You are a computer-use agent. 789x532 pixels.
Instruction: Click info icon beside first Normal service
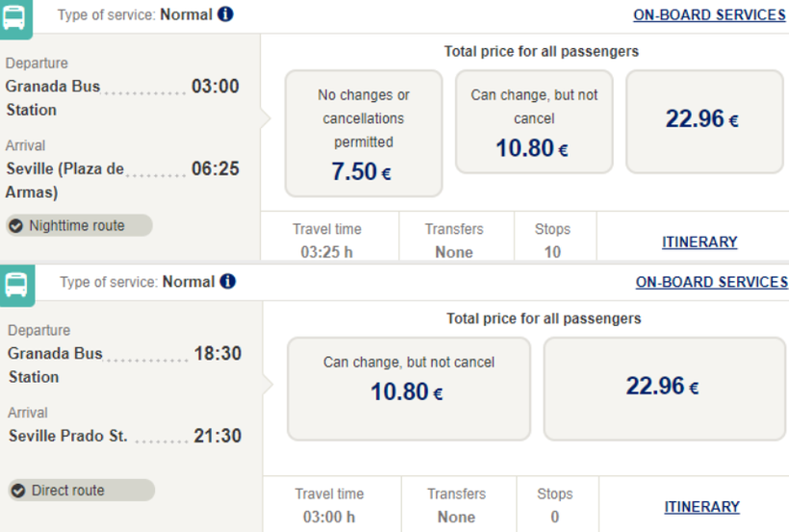(225, 14)
